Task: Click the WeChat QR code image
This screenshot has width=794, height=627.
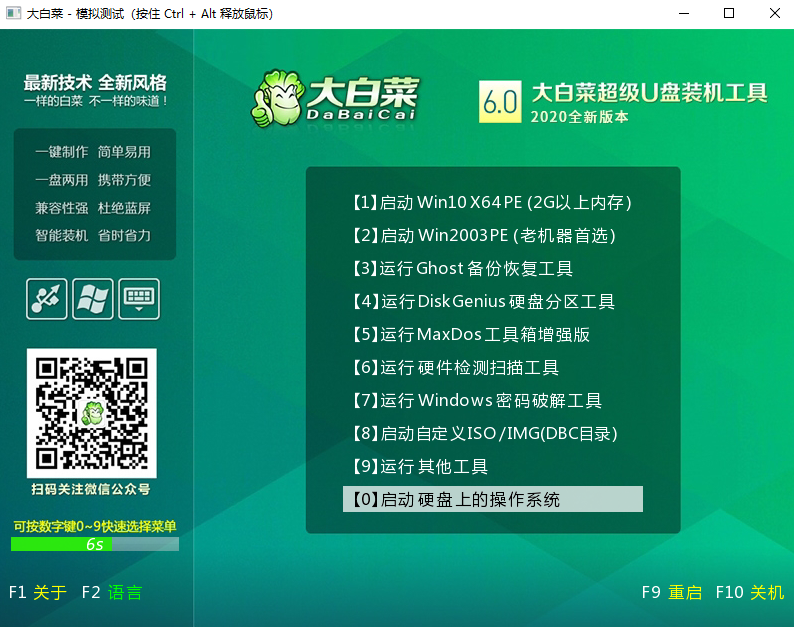Action: click(x=92, y=413)
